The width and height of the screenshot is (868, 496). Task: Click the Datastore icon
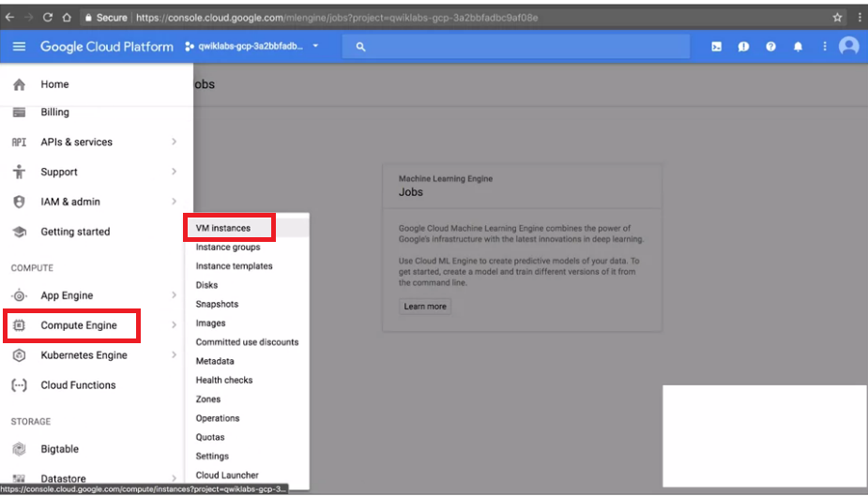pos(19,479)
